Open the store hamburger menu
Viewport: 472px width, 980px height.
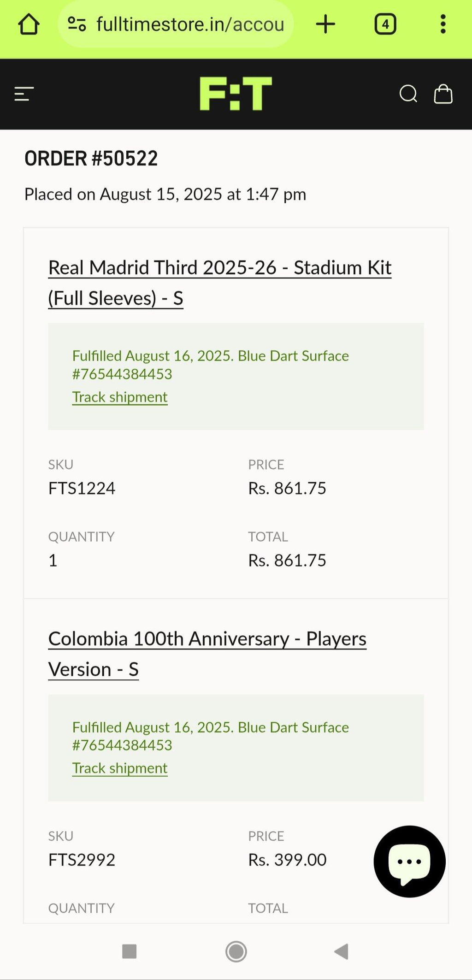24,94
